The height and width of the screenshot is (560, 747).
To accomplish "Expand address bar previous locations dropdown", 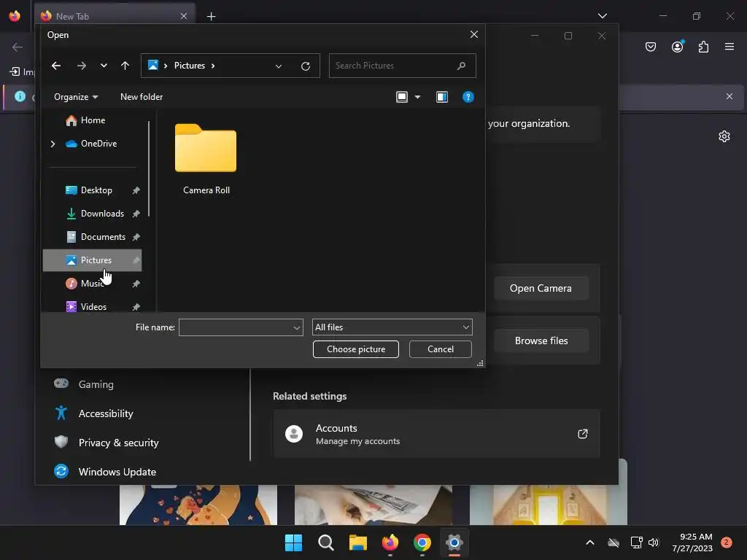I will point(279,66).
